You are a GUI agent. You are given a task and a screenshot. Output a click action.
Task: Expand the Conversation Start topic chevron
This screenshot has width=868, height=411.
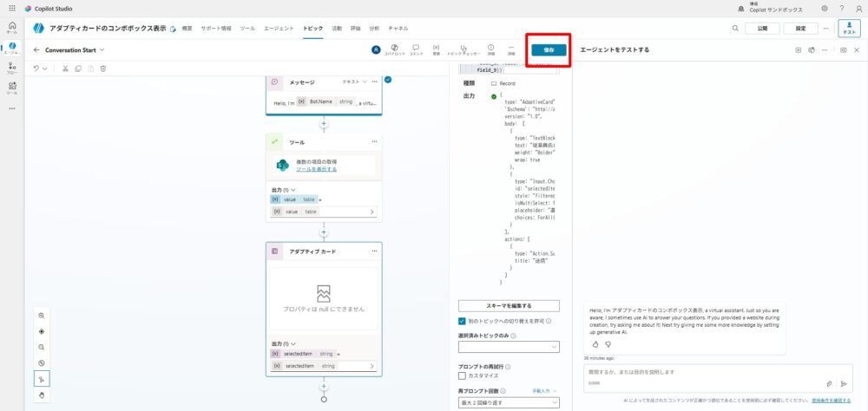(x=102, y=50)
